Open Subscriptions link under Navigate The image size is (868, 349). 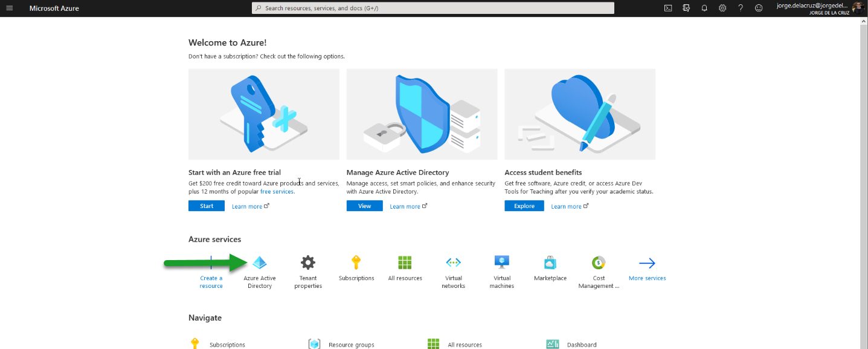click(227, 345)
